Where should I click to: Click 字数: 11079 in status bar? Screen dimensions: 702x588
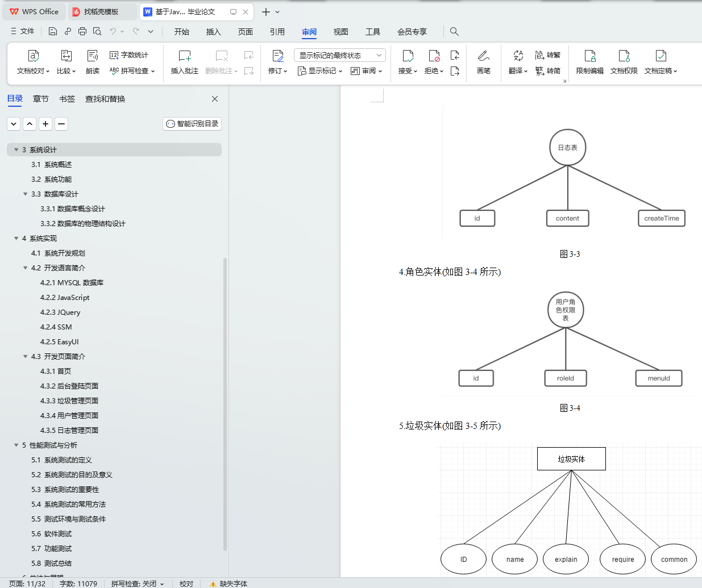[78, 583]
